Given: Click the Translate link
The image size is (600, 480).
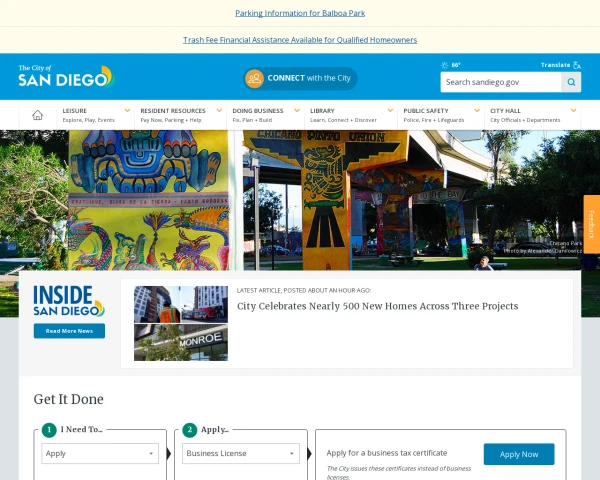Looking at the screenshot, I should pyautogui.click(x=556, y=65).
